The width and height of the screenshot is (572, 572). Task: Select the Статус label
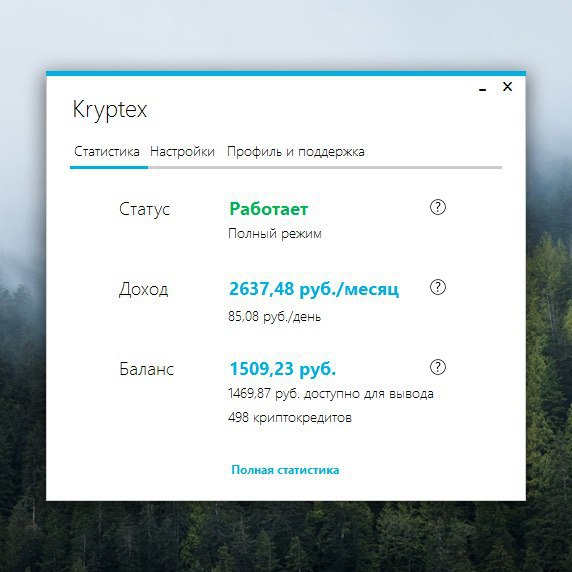tap(144, 209)
